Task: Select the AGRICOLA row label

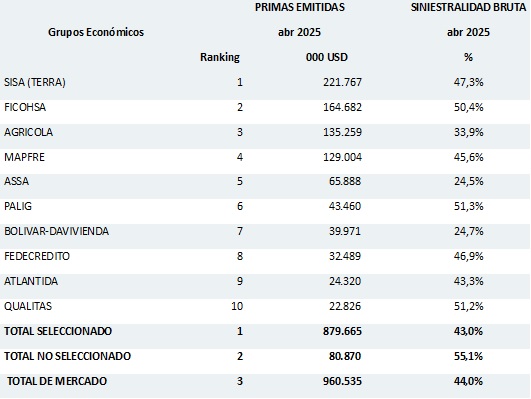Action: [28, 132]
